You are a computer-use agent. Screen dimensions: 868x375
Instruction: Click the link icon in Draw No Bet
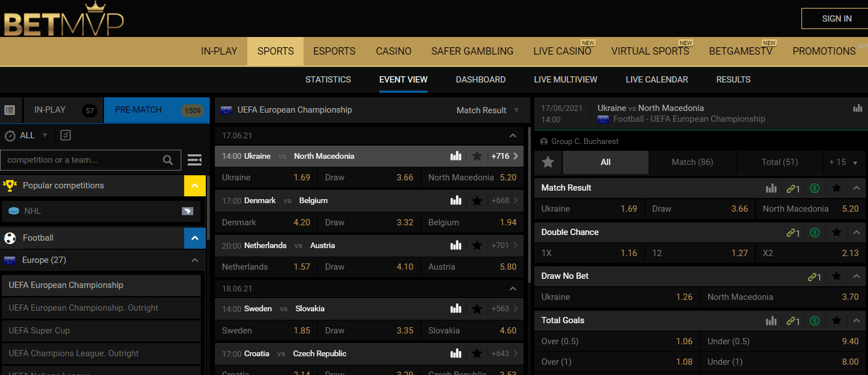[815, 277]
